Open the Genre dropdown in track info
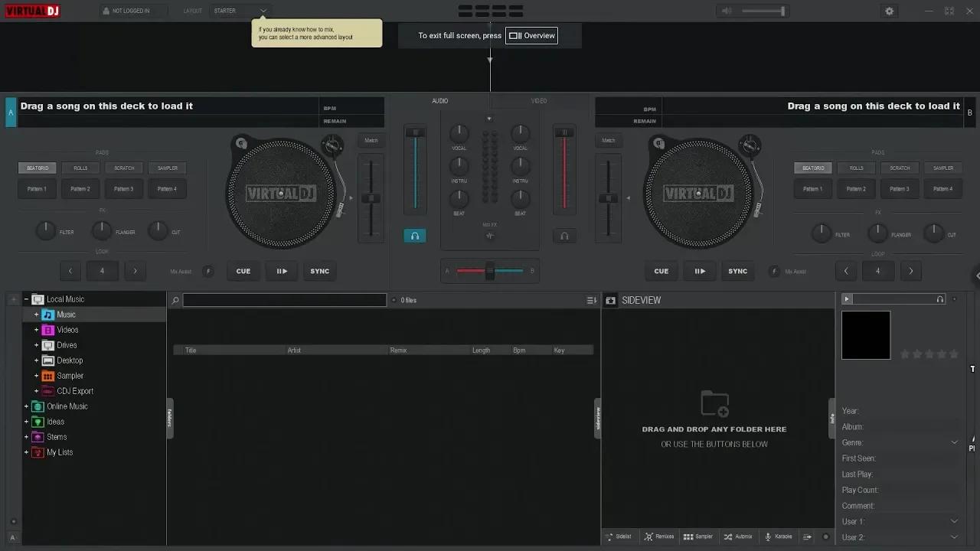The height and width of the screenshot is (551, 980). [x=954, y=442]
